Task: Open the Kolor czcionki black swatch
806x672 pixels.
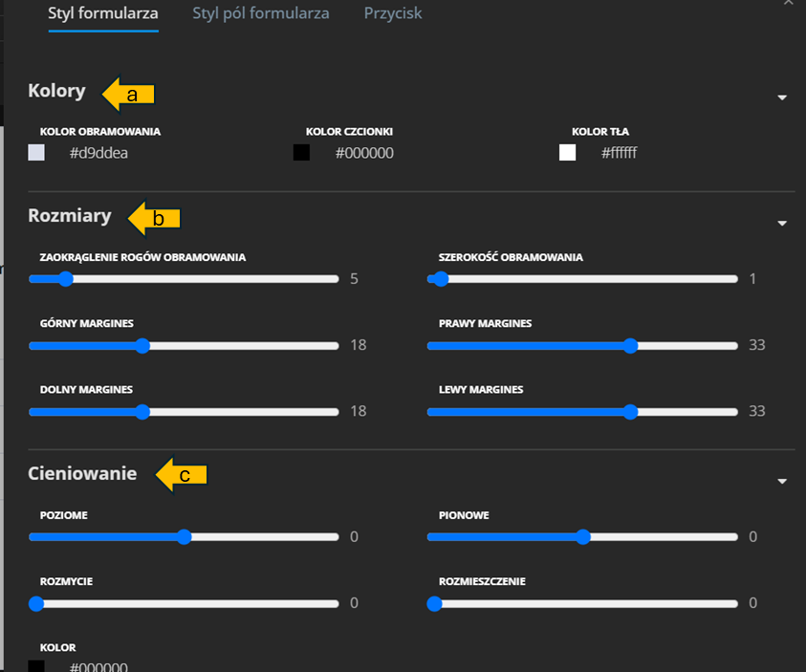Action: (302, 153)
